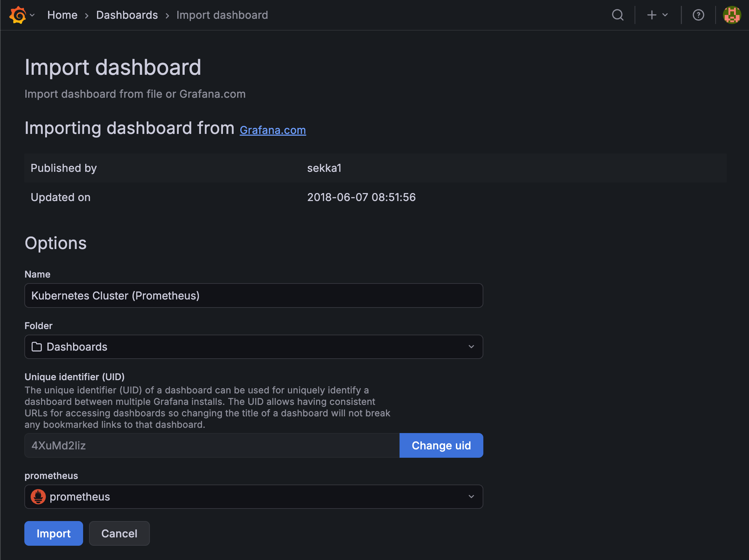Click the user profile avatar

[732, 15]
